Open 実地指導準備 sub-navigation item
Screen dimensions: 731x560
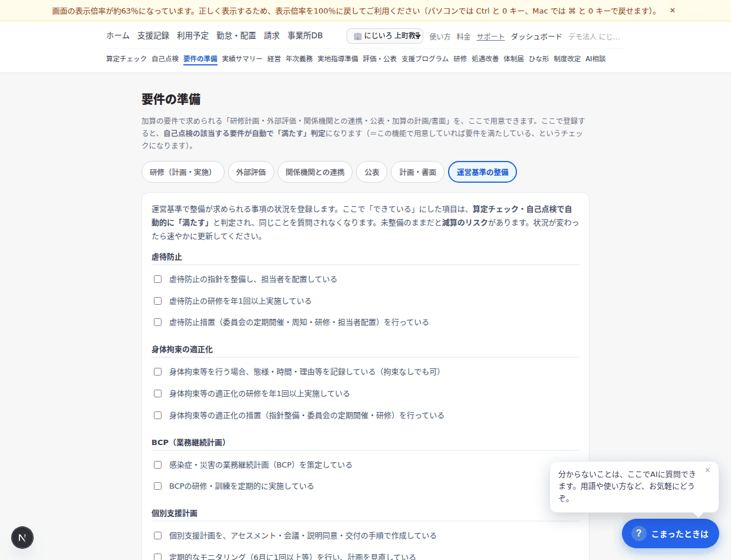[x=338, y=59]
